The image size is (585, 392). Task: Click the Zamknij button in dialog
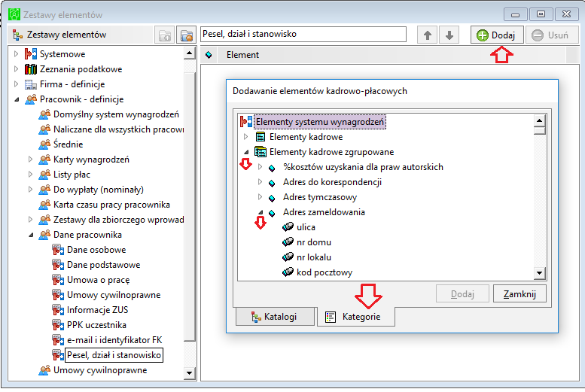(x=519, y=294)
